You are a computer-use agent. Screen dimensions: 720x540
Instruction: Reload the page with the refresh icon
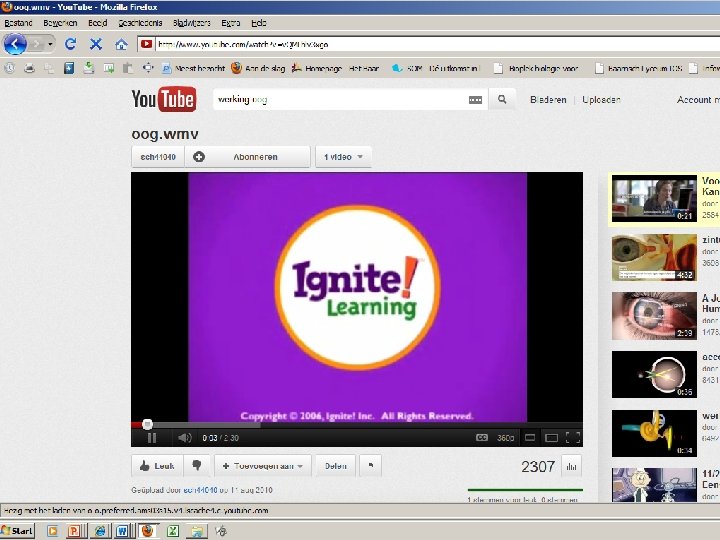pos(70,44)
